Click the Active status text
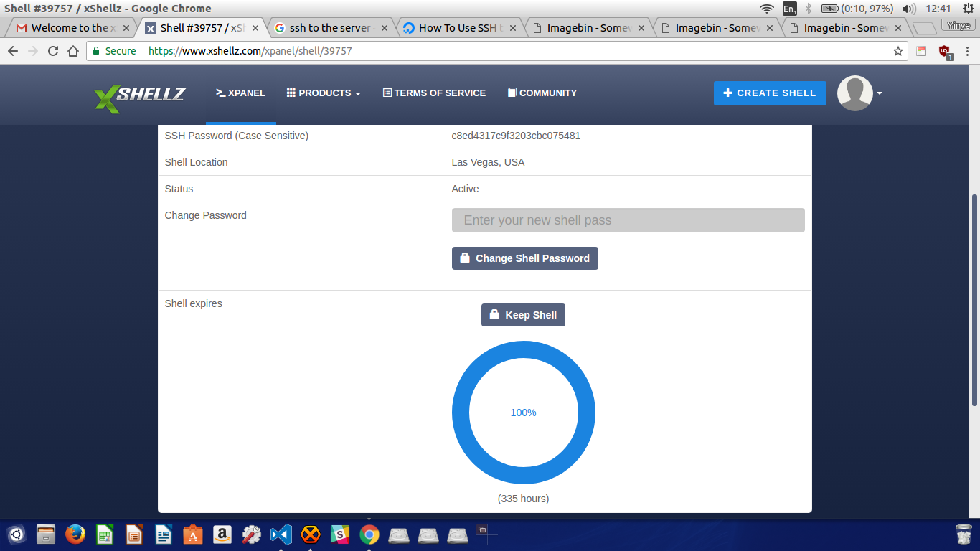 point(465,189)
